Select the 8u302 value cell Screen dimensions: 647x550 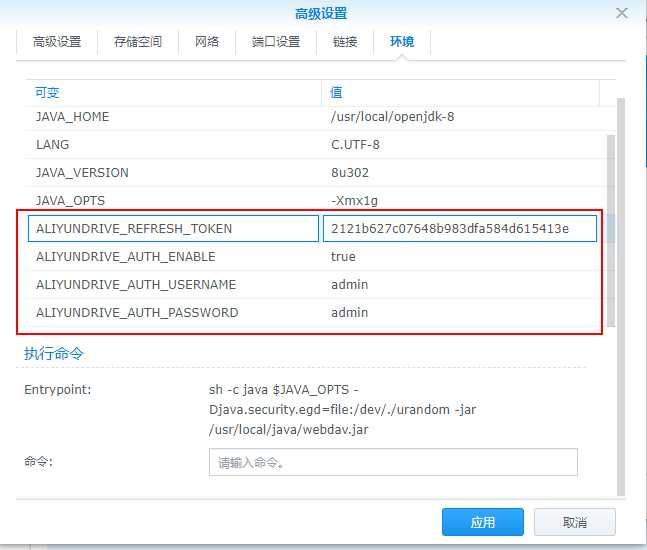[350, 173]
